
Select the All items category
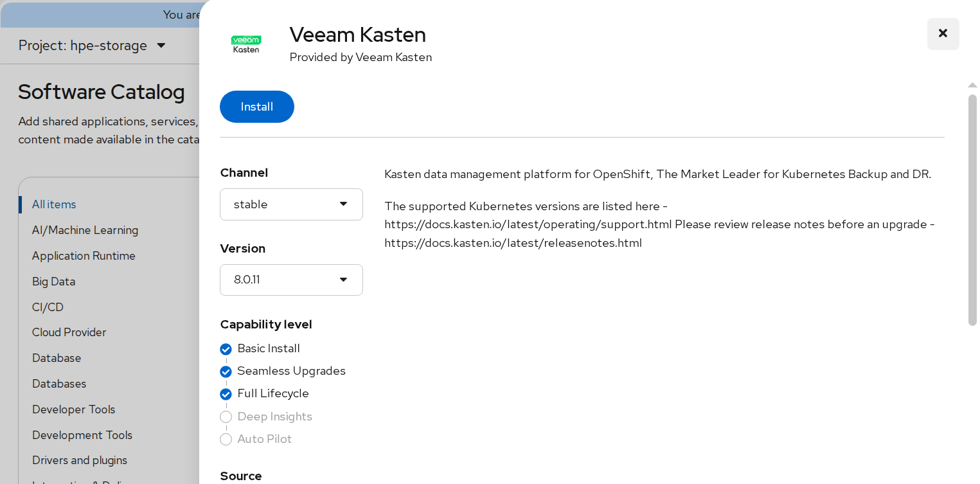point(54,204)
